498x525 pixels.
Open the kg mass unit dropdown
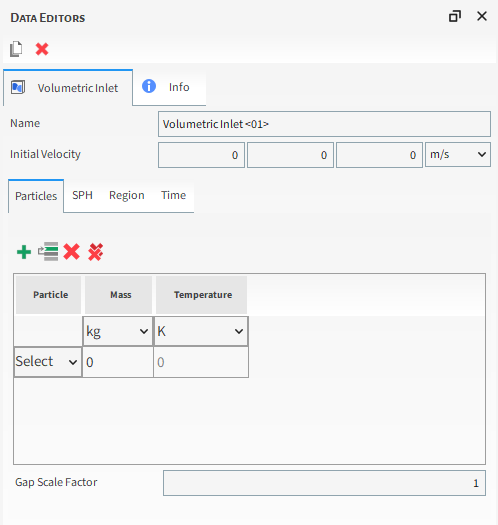tap(118, 331)
